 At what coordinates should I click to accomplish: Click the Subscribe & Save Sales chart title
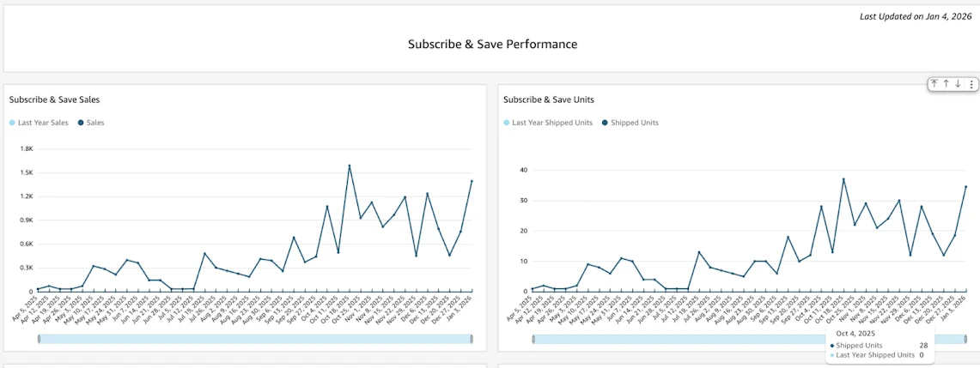54,100
